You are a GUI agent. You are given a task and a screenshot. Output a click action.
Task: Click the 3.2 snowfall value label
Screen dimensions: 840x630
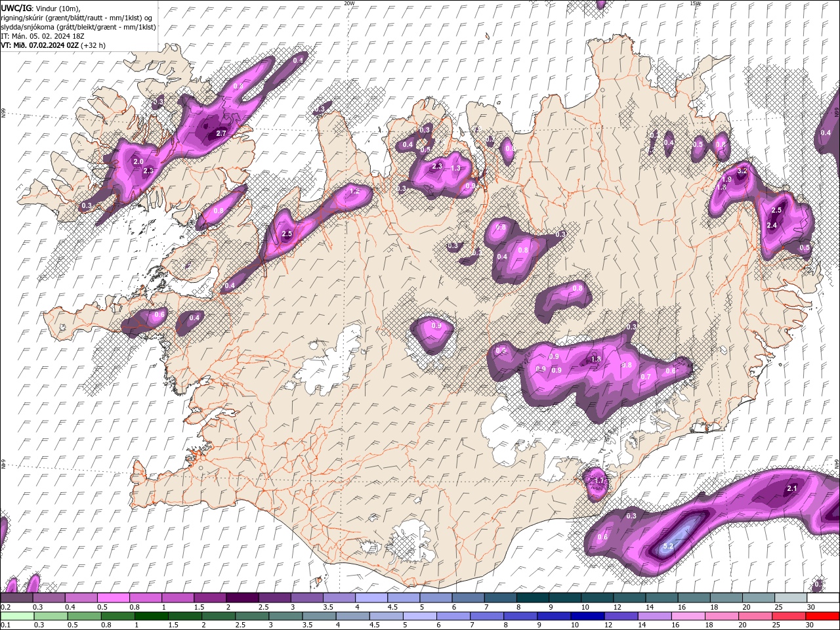pos(742,171)
